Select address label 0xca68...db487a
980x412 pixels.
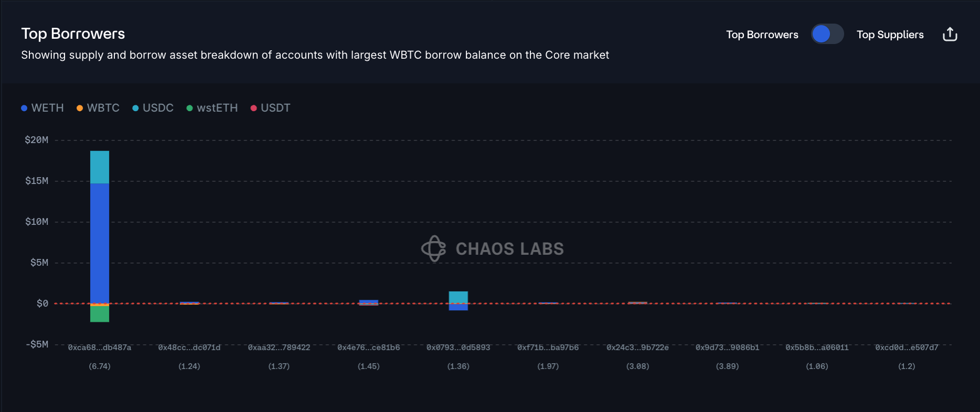point(100,348)
